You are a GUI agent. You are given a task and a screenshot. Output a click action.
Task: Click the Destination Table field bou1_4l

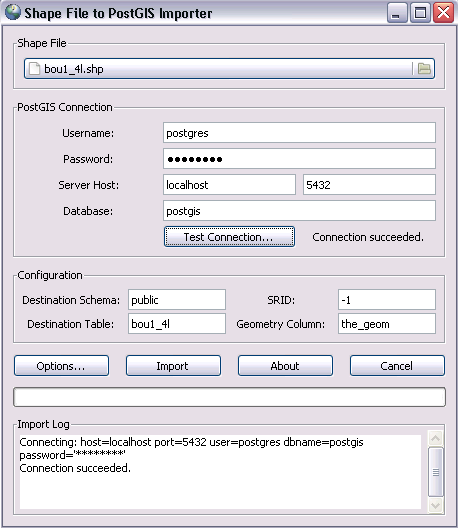pyautogui.click(x=177, y=324)
